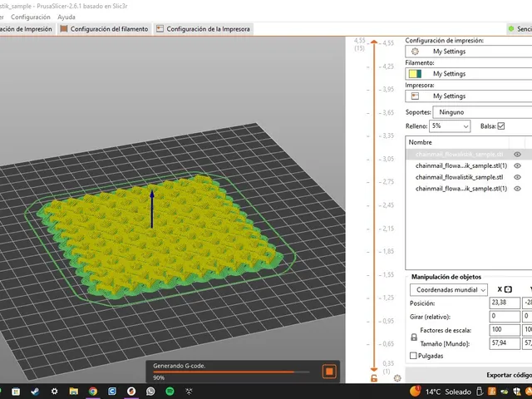Viewport: 532px width, 399px height.
Task: Toggle eye of unselected chainmail_flowalistik_sample.stl row
Action: [x=517, y=177]
